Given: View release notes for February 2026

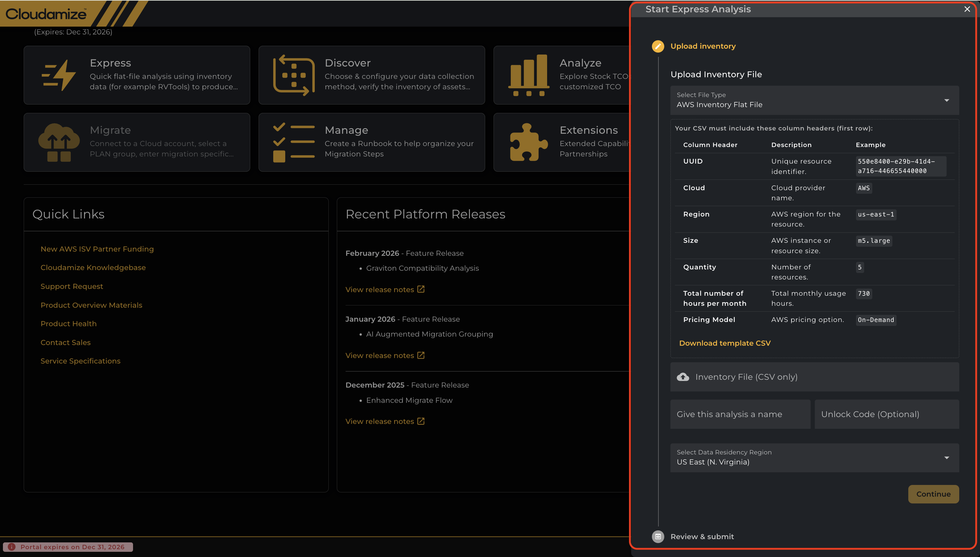Looking at the screenshot, I should (379, 290).
